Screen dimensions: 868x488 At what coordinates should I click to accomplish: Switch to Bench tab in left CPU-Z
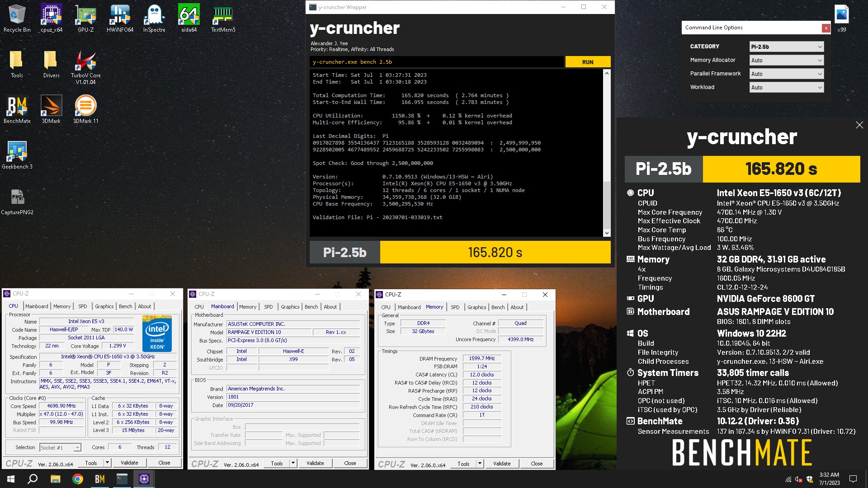[125, 306]
